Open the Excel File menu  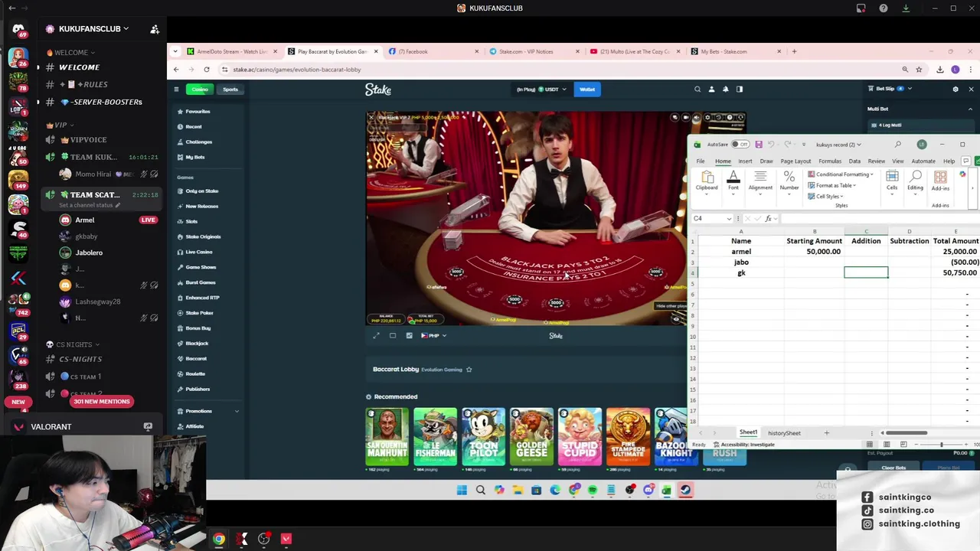(x=701, y=161)
